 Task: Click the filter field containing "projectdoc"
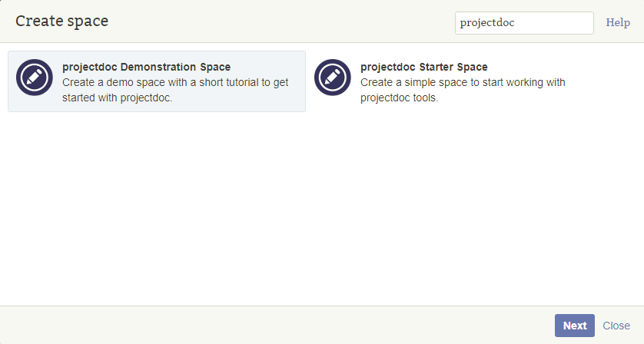[x=523, y=23]
